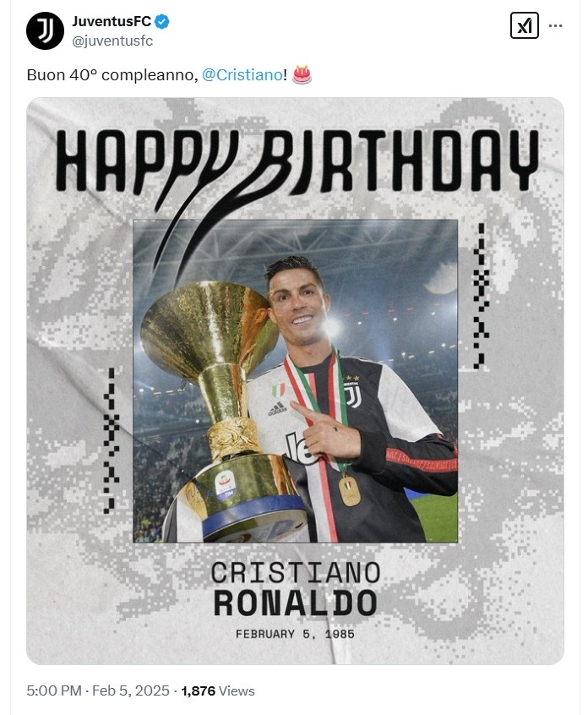Viewport: 588px width, 715px height.
Task: Click the Feb 5, 2025 date
Action: 130,690
